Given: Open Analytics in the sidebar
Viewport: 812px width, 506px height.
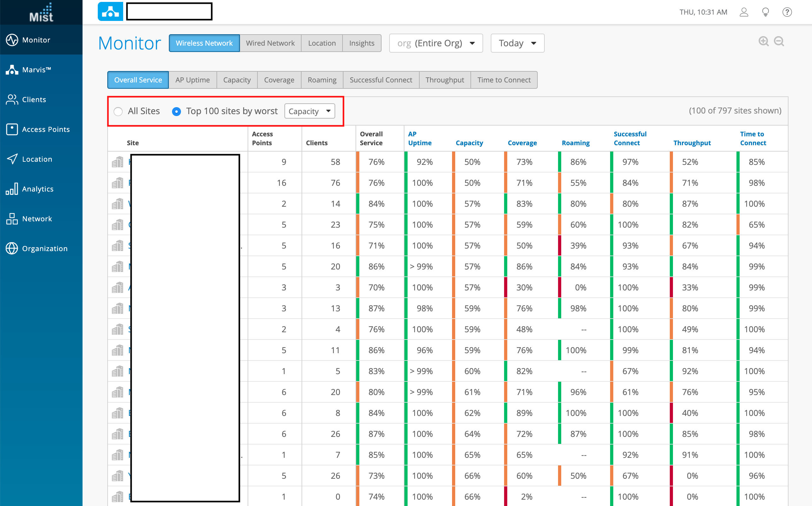Looking at the screenshot, I should click(x=37, y=189).
